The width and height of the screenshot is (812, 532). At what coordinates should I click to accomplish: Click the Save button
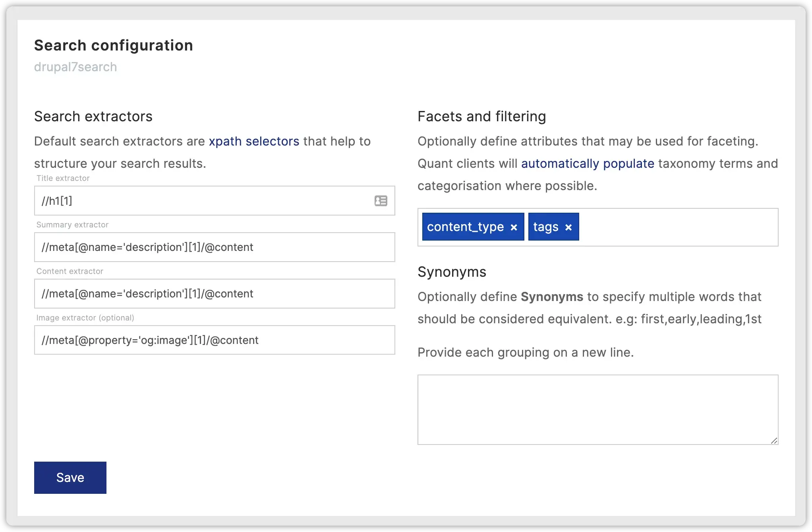point(70,478)
